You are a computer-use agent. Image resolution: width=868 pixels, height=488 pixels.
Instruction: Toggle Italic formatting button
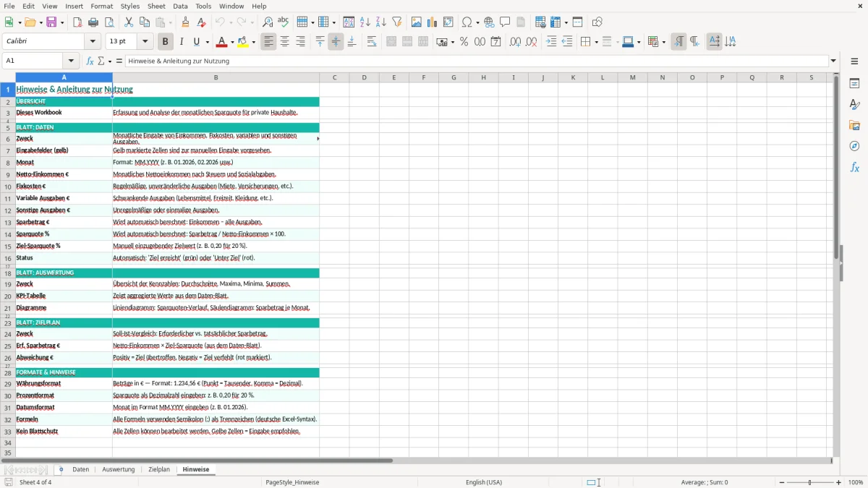[x=181, y=42]
